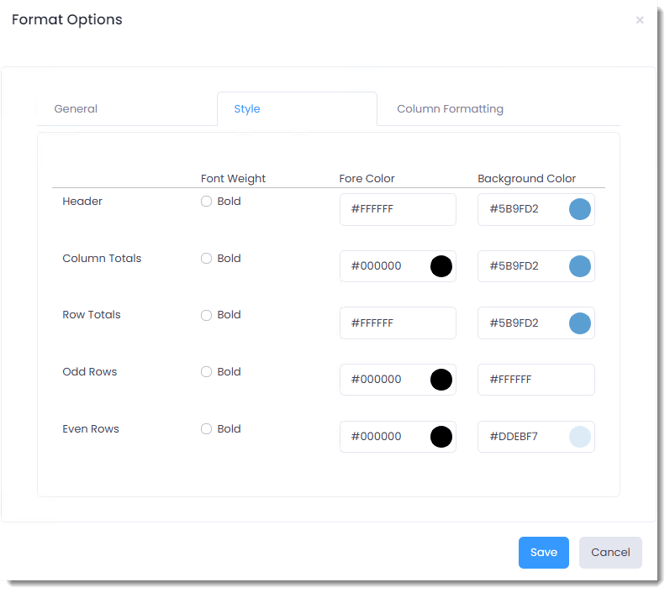670x593 pixels.
Task: Open Row Totals background color swatch
Action: click(x=580, y=323)
